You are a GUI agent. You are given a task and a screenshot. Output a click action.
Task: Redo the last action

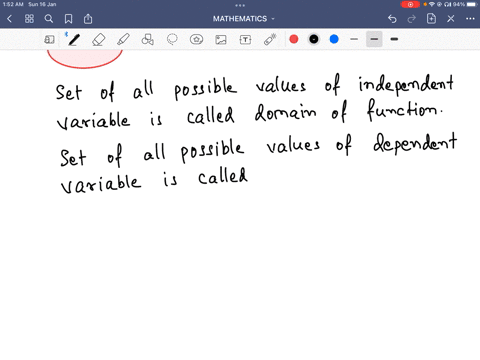coord(412,19)
